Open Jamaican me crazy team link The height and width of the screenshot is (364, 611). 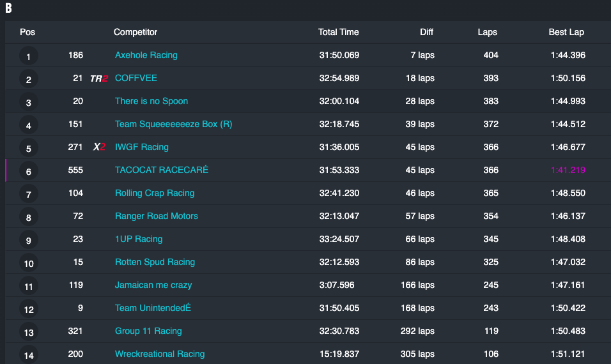point(153,285)
